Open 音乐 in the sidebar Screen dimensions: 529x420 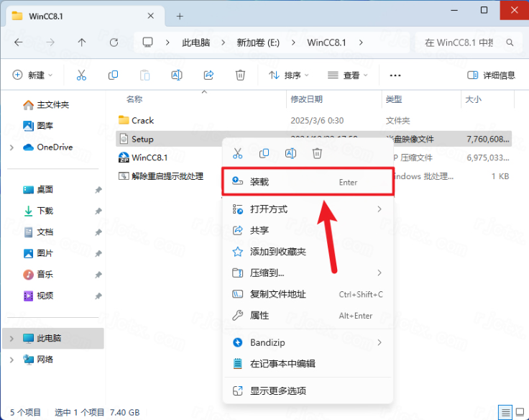[38, 275]
